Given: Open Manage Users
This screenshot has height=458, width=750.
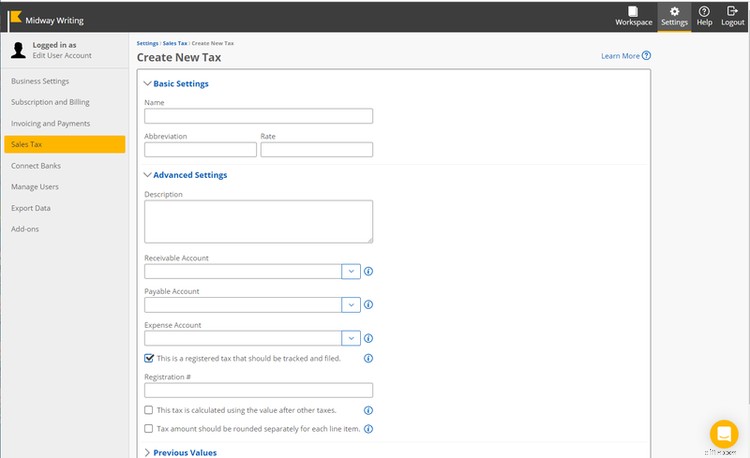Looking at the screenshot, I should [35, 187].
